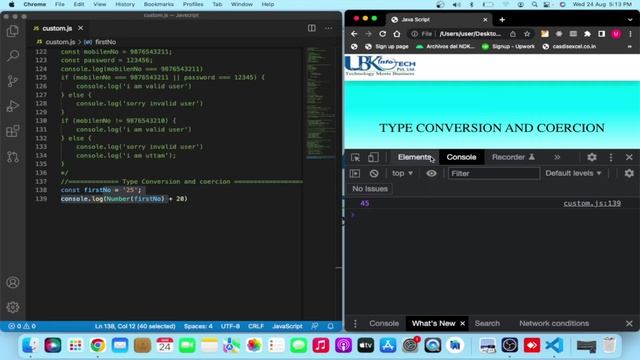Open the Run and Debug view
640x360 pixels.
pos(13,106)
